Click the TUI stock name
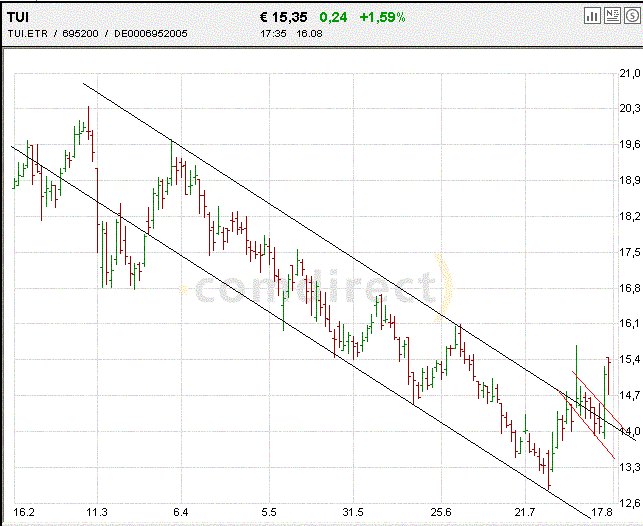 pos(18,17)
